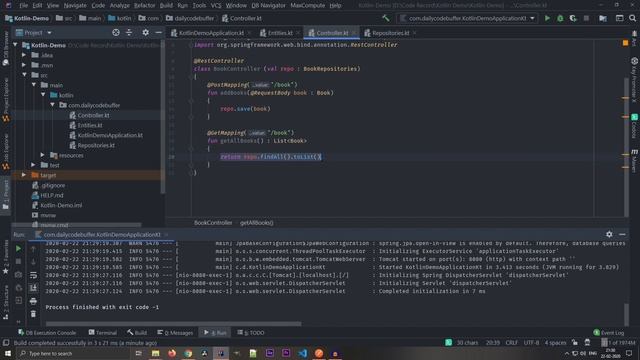
Task: Open the Terminal tool window
Action: (103, 333)
